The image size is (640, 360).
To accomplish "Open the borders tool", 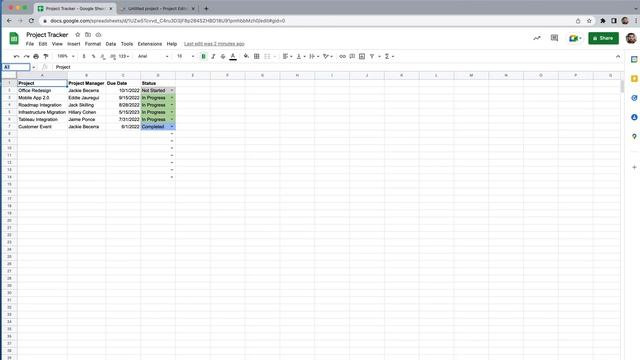I will pos(257,56).
